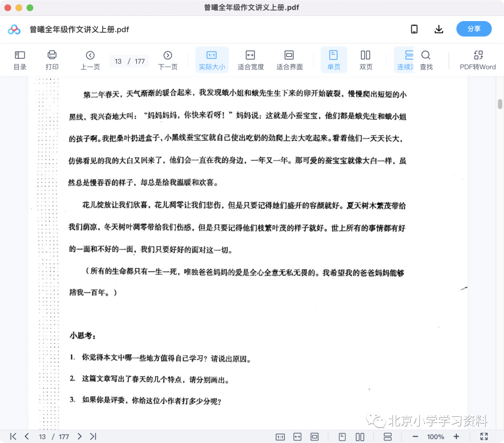The image size is (504, 443).
Task: Click actual size 1:1 icon in bottom bar
Action: pos(280,437)
